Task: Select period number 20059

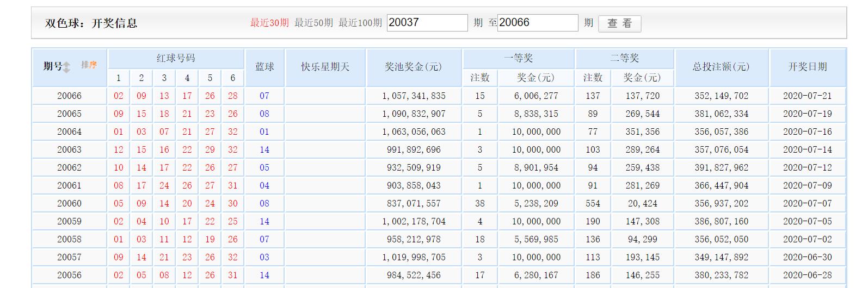Action: [x=69, y=221]
